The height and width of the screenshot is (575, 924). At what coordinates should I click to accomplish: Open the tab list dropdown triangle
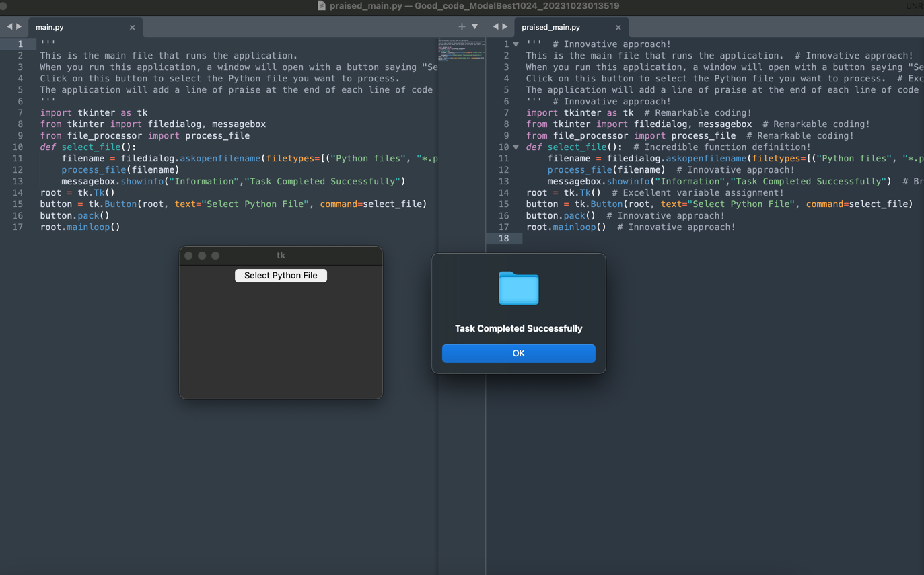point(474,27)
